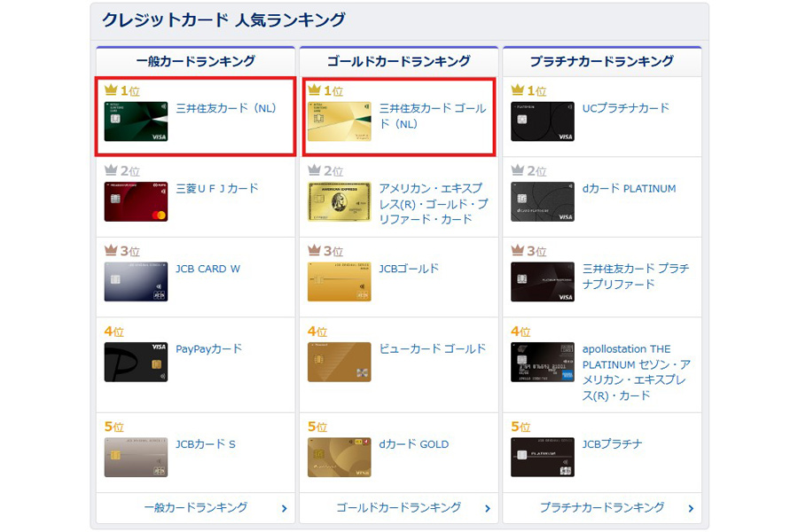Open the PayPayカード link
The width and height of the screenshot is (798, 532).
click(x=208, y=349)
